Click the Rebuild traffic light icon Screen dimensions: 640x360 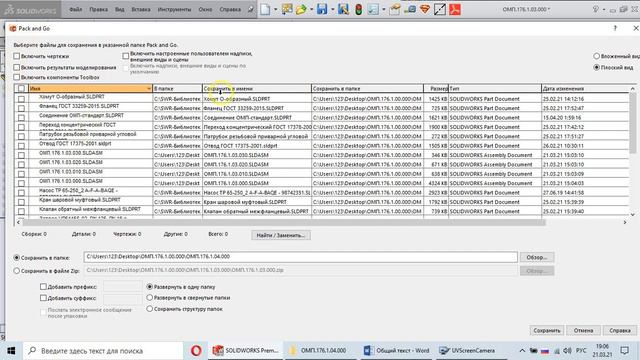coord(358,9)
